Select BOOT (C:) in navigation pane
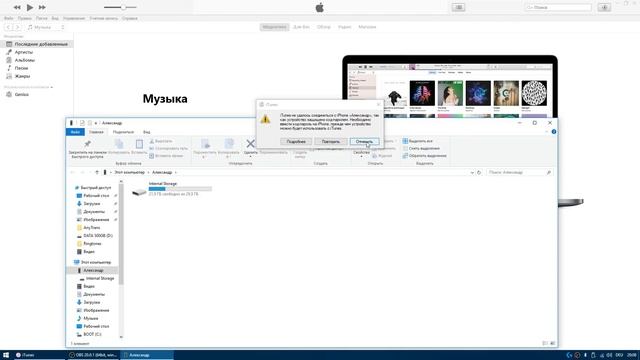 [89, 334]
